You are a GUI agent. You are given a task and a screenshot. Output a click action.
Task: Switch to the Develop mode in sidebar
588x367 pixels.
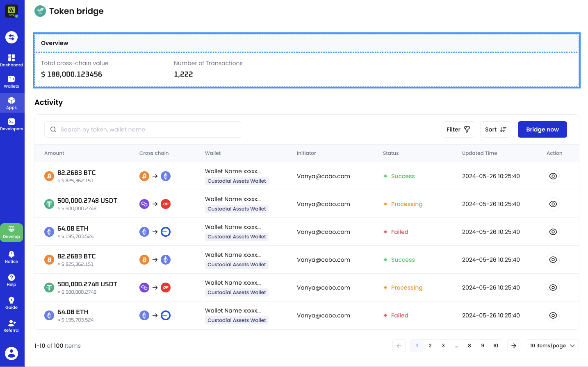pyautogui.click(x=11, y=232)
